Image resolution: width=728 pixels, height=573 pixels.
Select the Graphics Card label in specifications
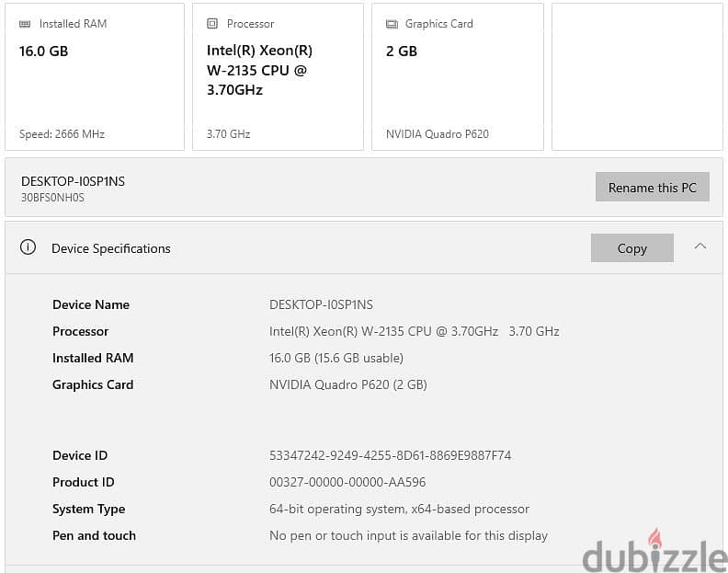(93, 384)
